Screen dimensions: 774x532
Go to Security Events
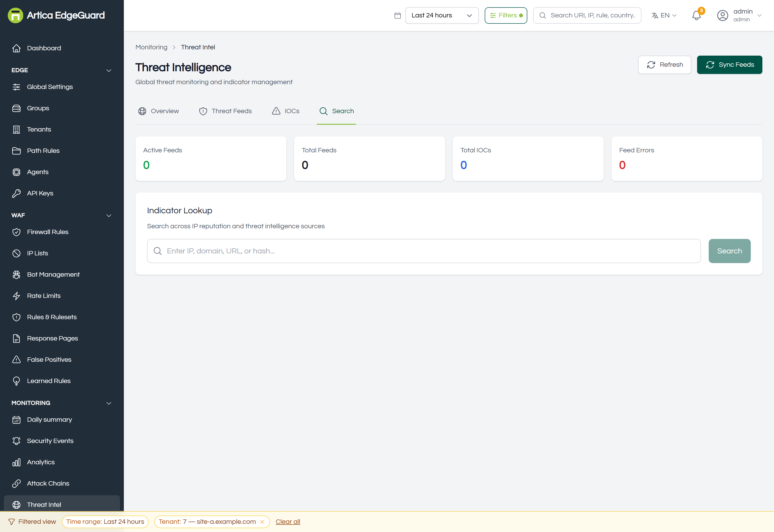click(62, 441)
